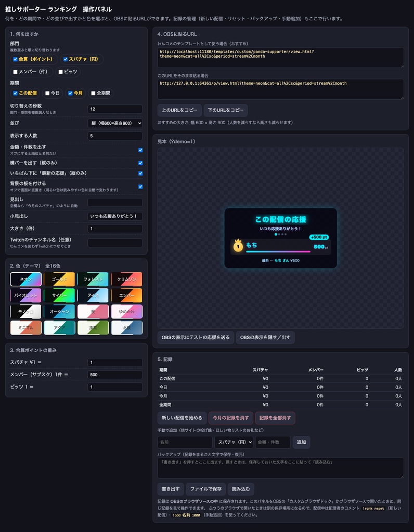
Task: Focus the 切り替えの秒数 input field
Action: (115, 109)
